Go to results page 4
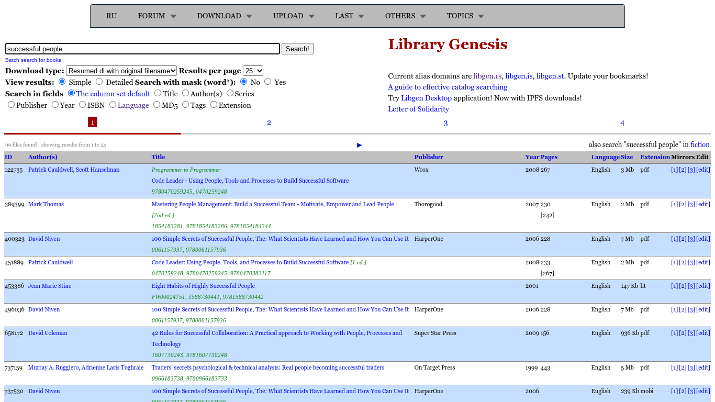715x402 pixels. (622, 123)
